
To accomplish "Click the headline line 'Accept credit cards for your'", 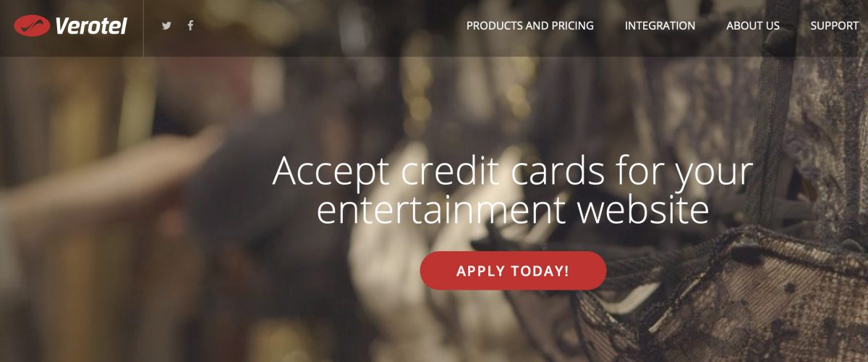I will click(x=513, y=172).
